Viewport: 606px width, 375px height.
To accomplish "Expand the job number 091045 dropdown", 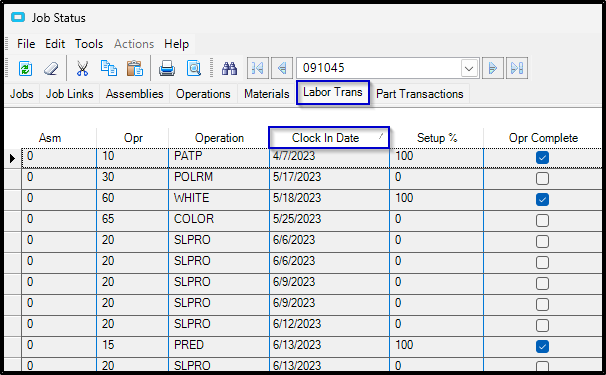I will coord(469,69).
